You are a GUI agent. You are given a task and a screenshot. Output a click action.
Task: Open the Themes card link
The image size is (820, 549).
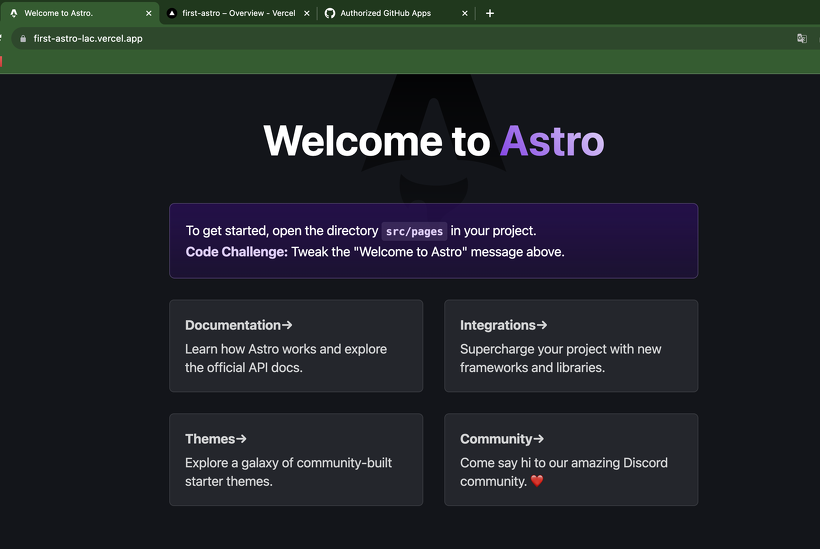(296, 460)
